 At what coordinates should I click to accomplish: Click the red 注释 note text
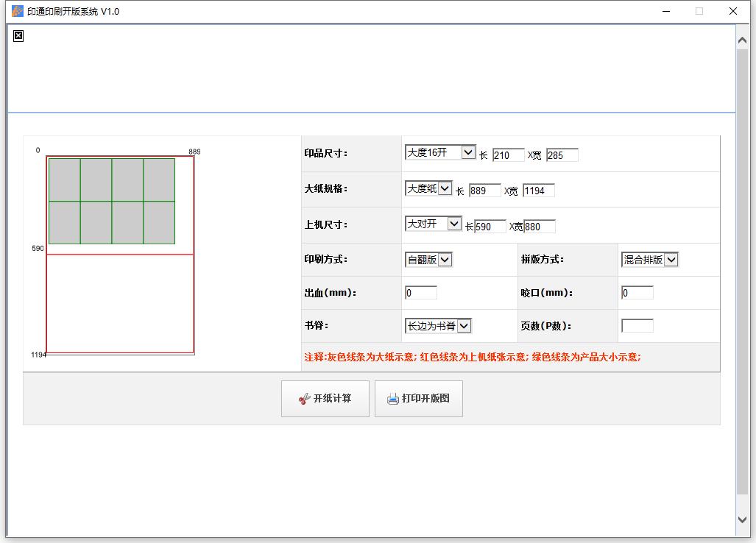pos(473,357)
